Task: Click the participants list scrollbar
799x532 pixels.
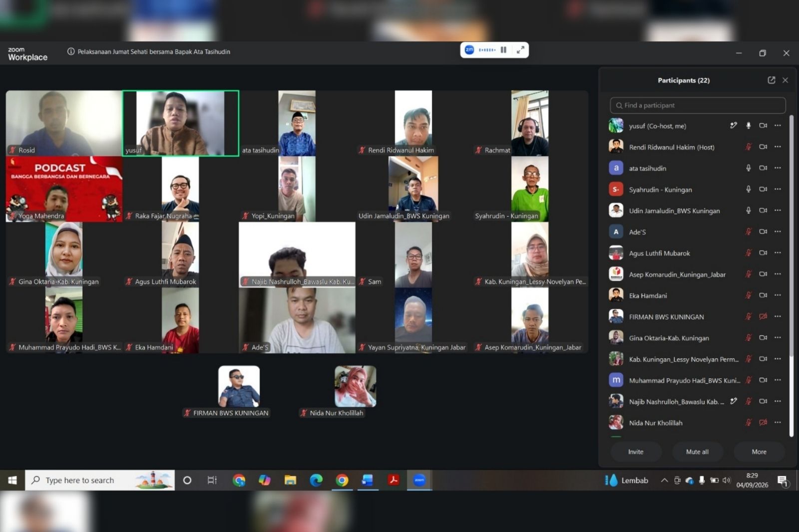Action: click(791, 275)
